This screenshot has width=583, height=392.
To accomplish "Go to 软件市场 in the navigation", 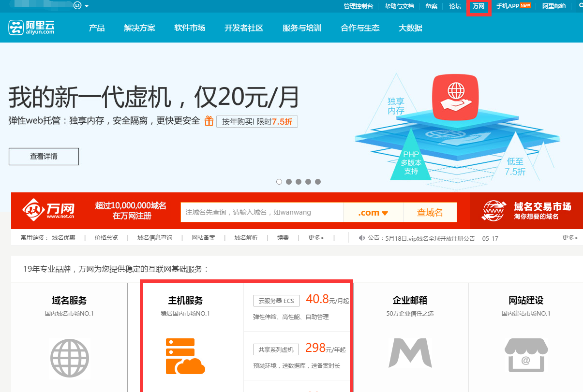I will tap(190, 28).
